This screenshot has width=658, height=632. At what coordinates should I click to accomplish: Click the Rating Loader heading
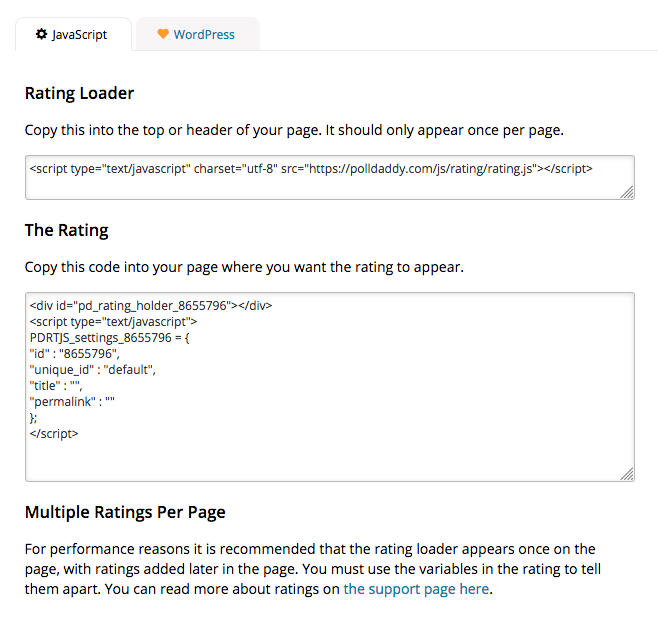(79, 93)
